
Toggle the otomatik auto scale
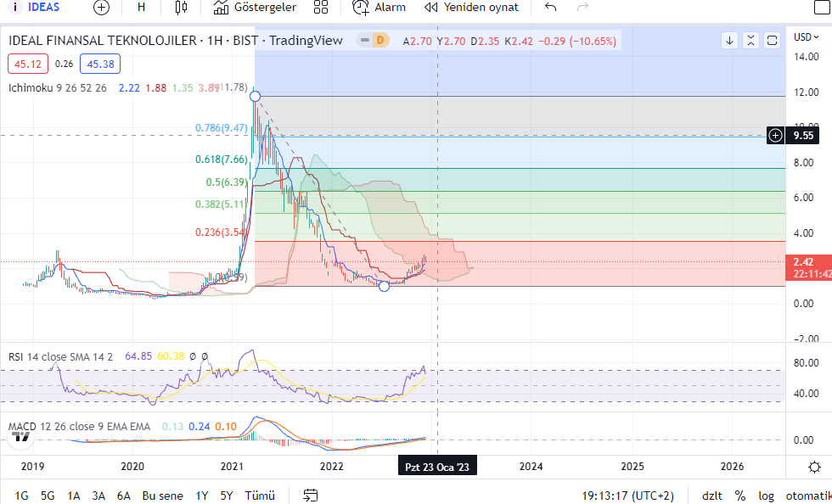click(x=808, y=496)
